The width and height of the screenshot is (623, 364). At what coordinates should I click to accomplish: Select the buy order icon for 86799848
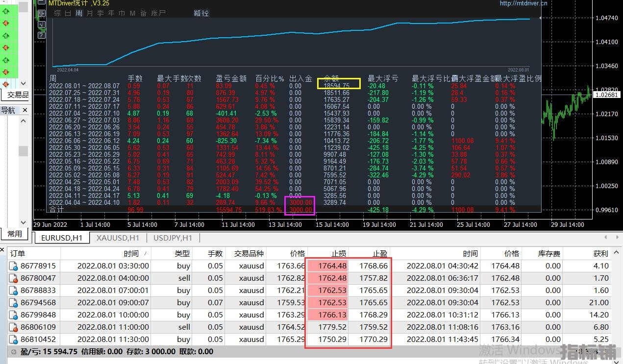[14, 315]
